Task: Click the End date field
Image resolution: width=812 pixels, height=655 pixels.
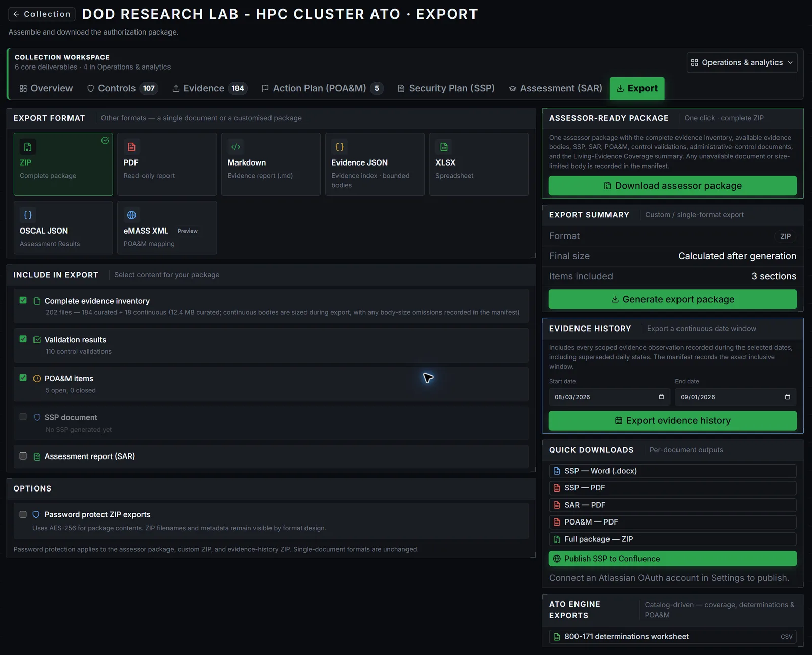Action: pos(735,397)
